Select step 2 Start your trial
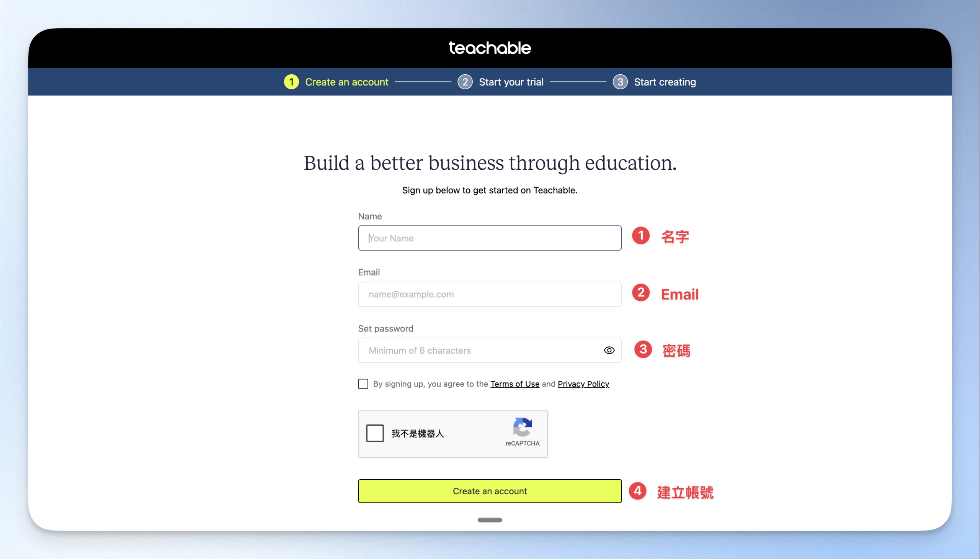This screenshot has width=980, height=559. click(501, 82)
